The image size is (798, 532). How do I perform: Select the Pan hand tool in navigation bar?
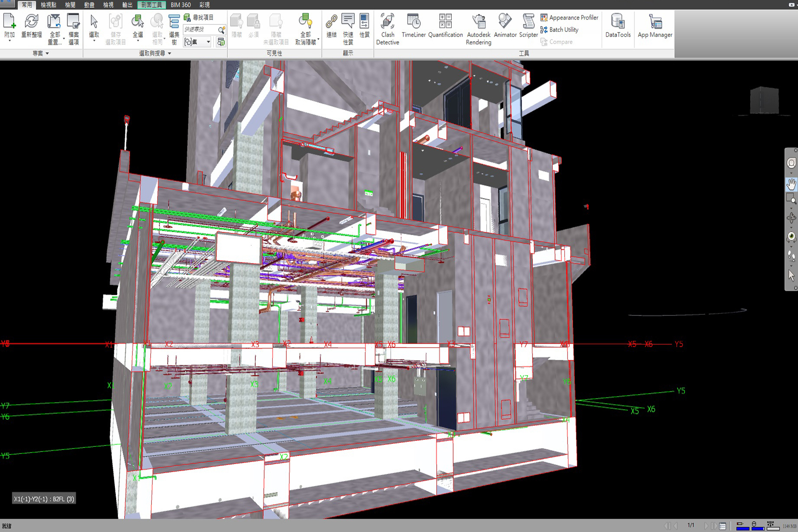tap(791, 184)
